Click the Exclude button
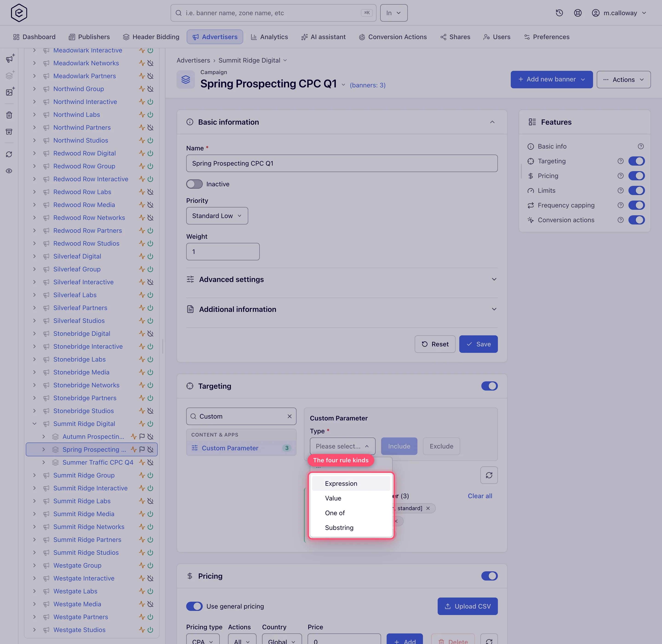662x644 pixels. point(441,446)
